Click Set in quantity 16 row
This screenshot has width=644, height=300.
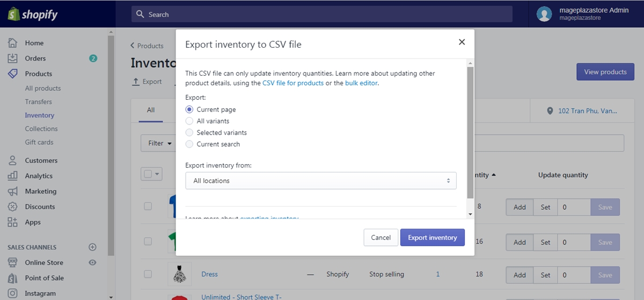click(x=545, y=242)
